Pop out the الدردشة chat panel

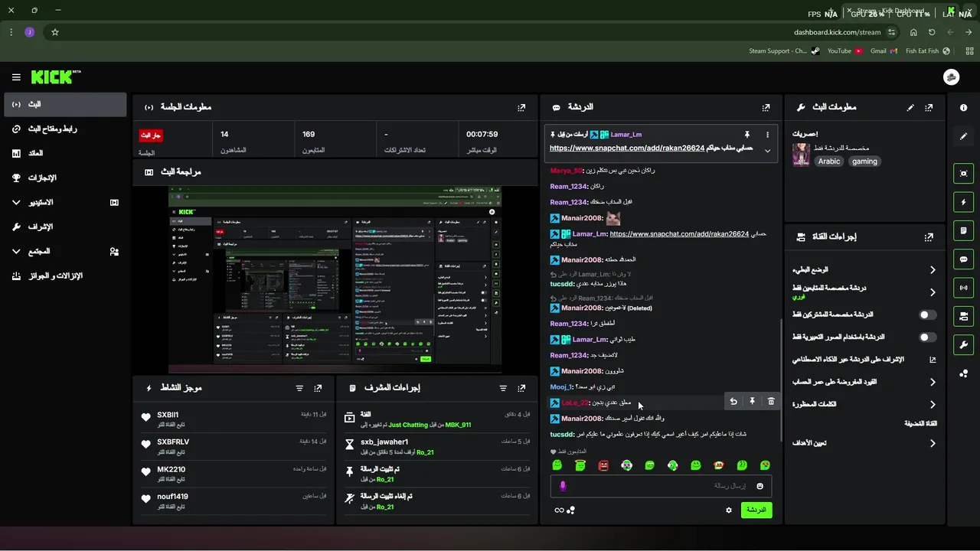tap(766, 108)
